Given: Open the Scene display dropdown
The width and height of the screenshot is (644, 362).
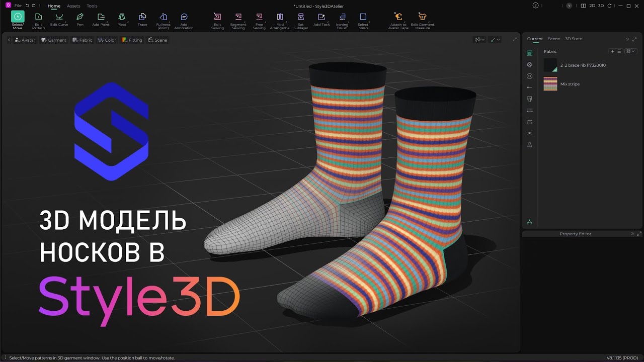Looking at the screenshot, I should 157,40.
